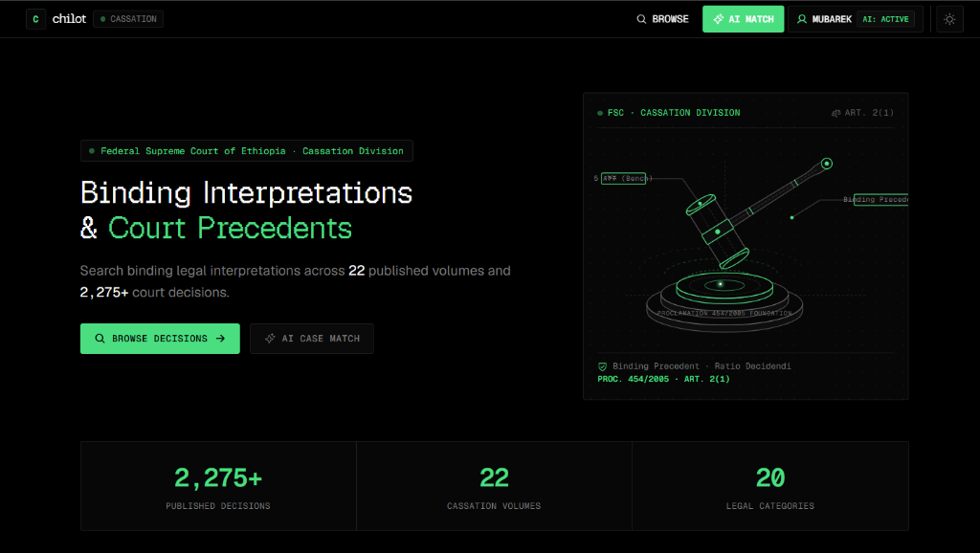Click the BROWSE DECISIONS green button
The height and width of the screenshot is (553, 980).
tap(160, 339)
